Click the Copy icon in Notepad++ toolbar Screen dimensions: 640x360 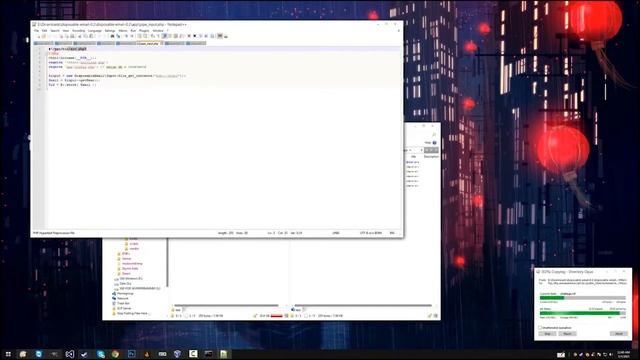tap(85, 36)
